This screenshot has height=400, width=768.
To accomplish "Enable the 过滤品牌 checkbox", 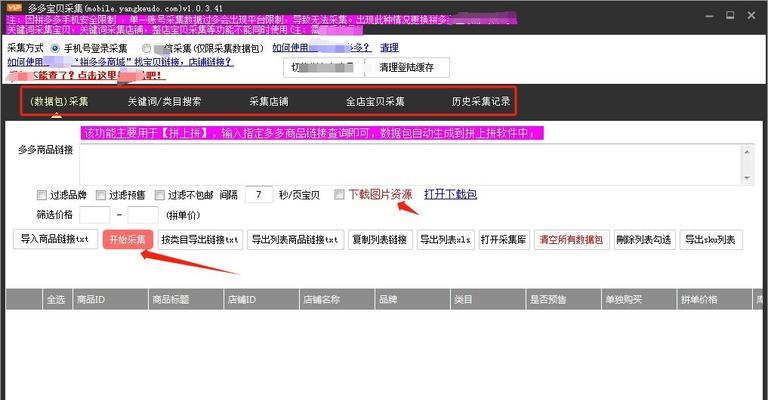I will tap(42, 195).
